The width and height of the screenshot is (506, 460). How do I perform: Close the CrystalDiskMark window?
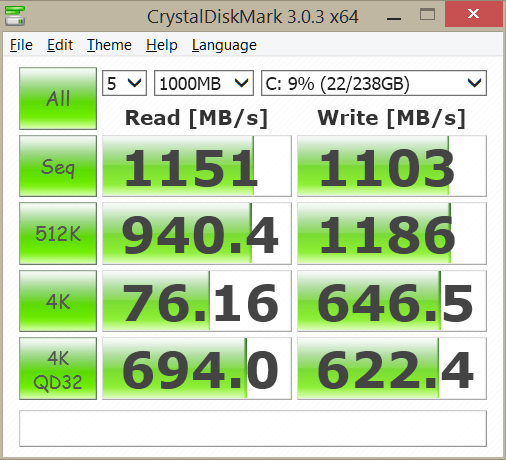474,14
